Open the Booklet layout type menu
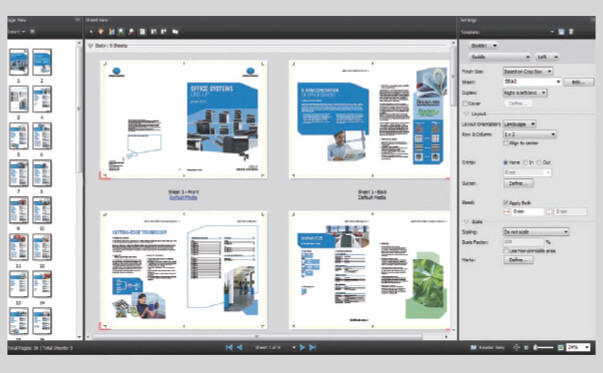603x373 pixels. pos(483,45)
